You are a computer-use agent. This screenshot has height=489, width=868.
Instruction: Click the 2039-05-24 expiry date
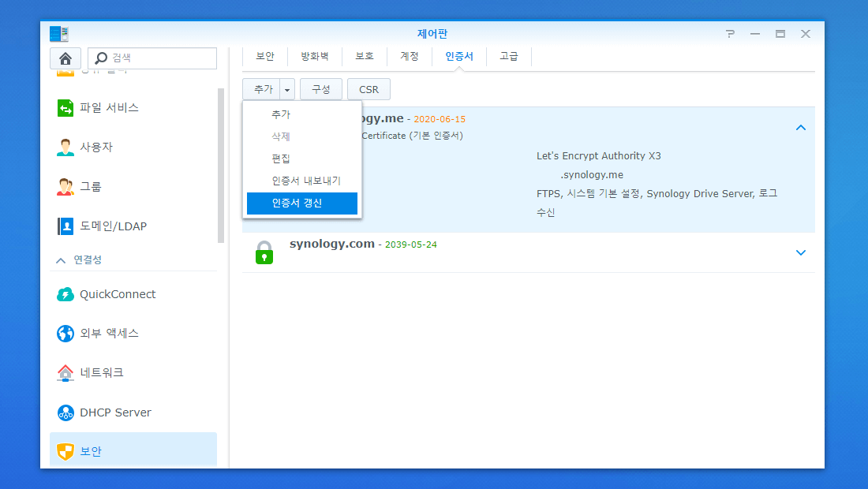[x=411, y=244]
